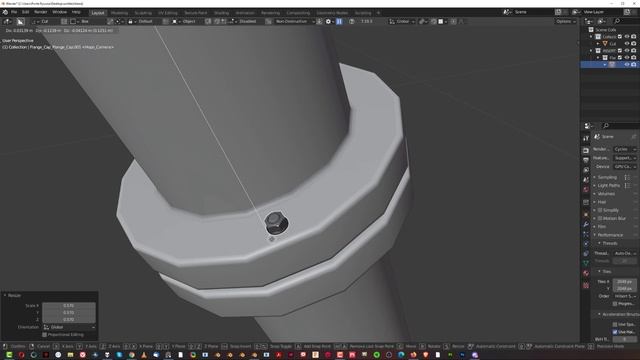Switch to the Layout workspace tab

[x=98, y=13]
